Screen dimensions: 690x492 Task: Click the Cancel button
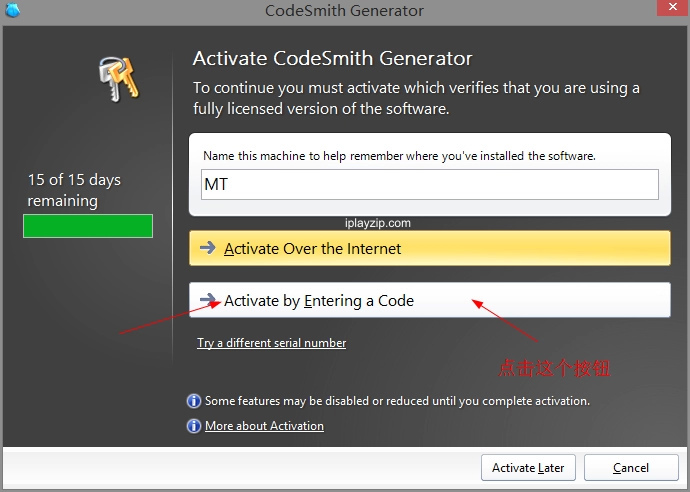click(x=631, y=467)
